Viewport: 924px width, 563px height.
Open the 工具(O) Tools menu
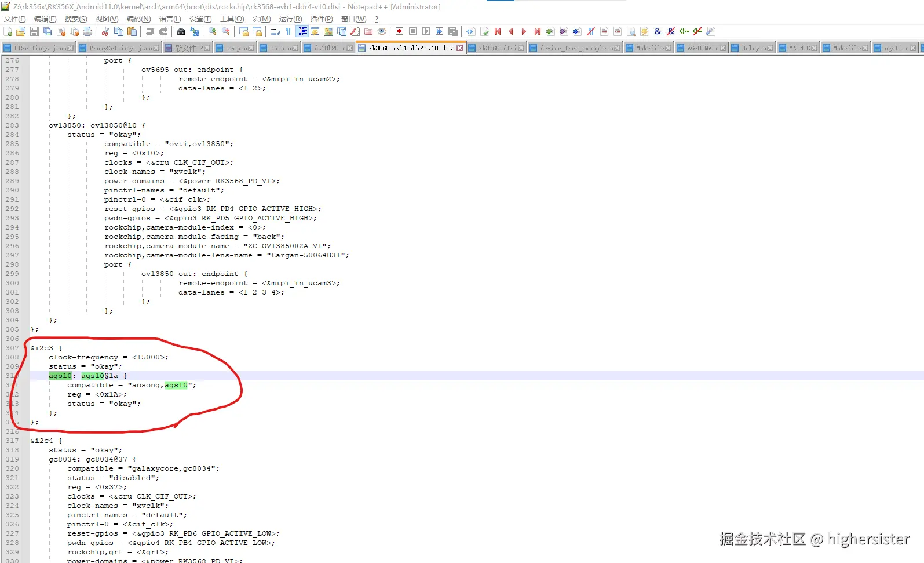tap(232, 19)
